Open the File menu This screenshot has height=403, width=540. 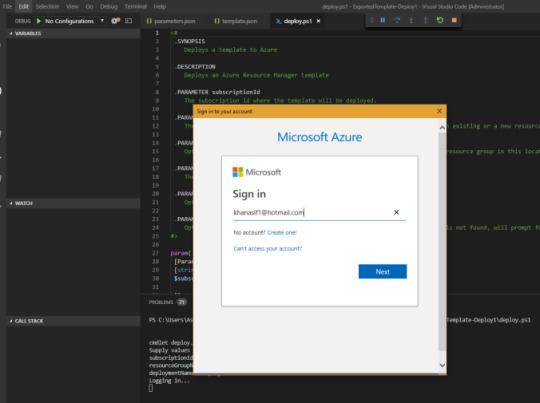7,6
